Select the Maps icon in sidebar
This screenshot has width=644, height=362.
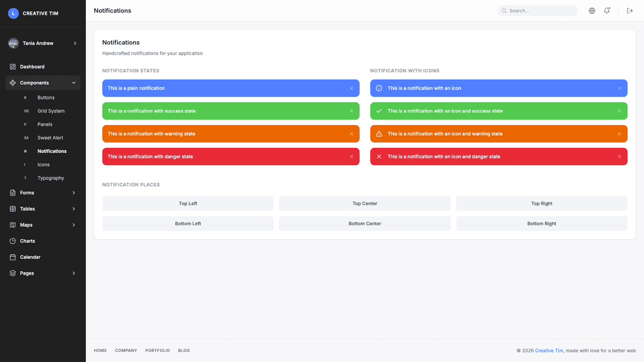[x=12, y=225]
